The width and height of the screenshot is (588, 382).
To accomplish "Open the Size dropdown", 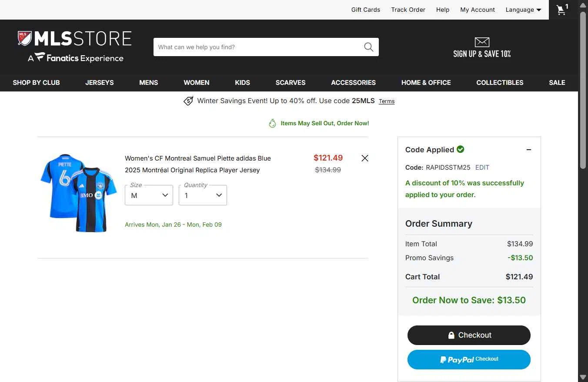I will point(149,195).
